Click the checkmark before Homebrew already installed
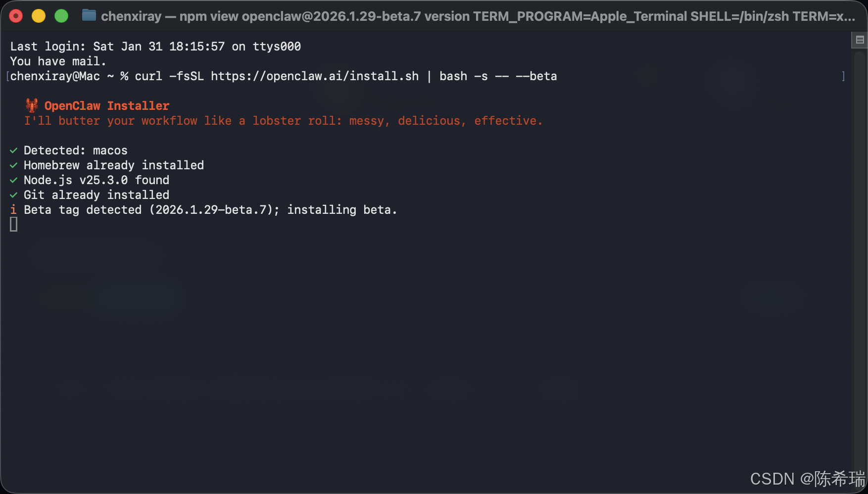This screenshot has width=868, height=494. click(x=13, y=165)
